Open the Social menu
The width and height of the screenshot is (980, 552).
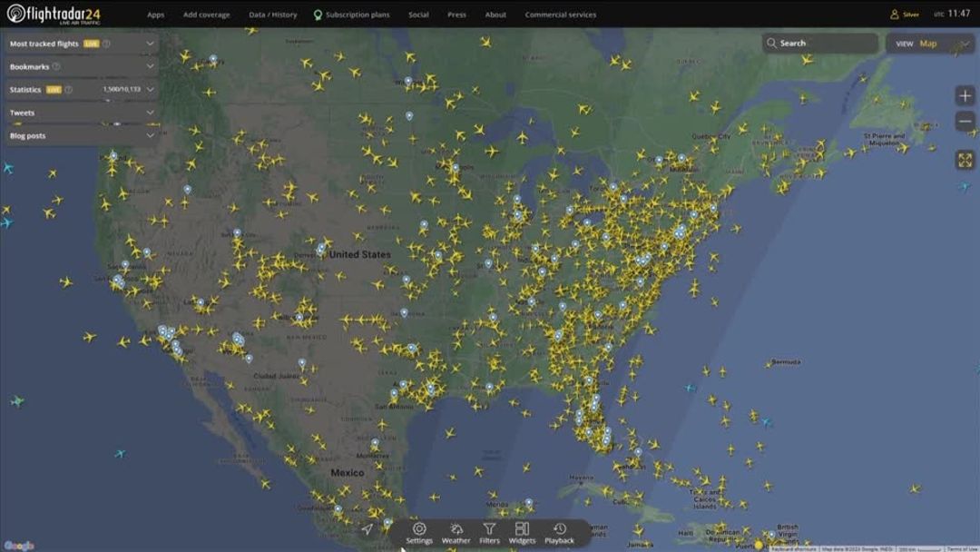coord(418,15)
